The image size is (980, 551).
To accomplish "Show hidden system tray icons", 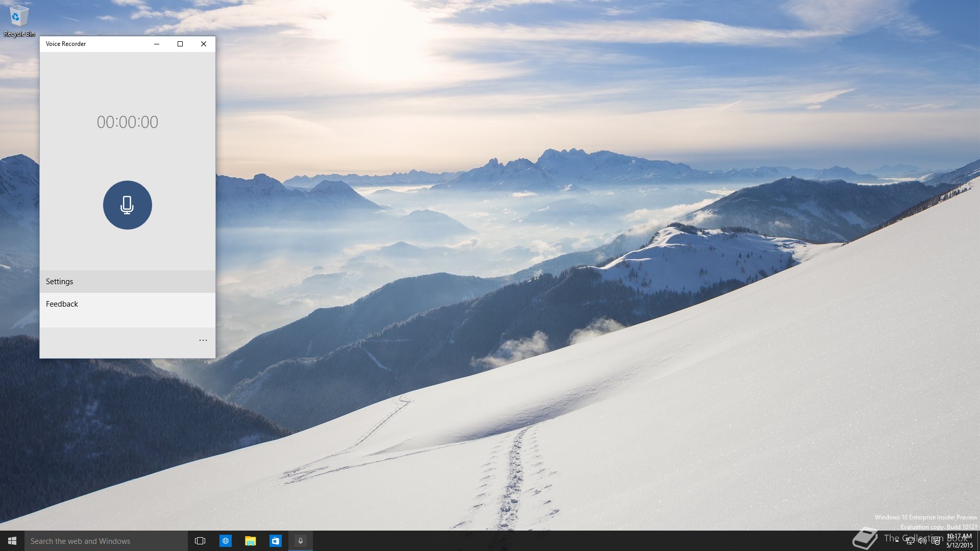I will click(x=897, y=541).
